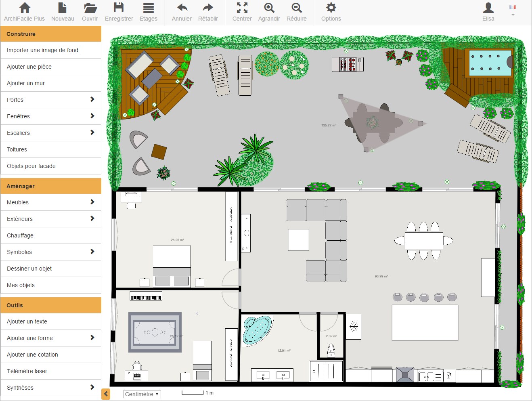Switch to the Outils section
Viewport: 532px width, 401px height.
coord(50,305)
